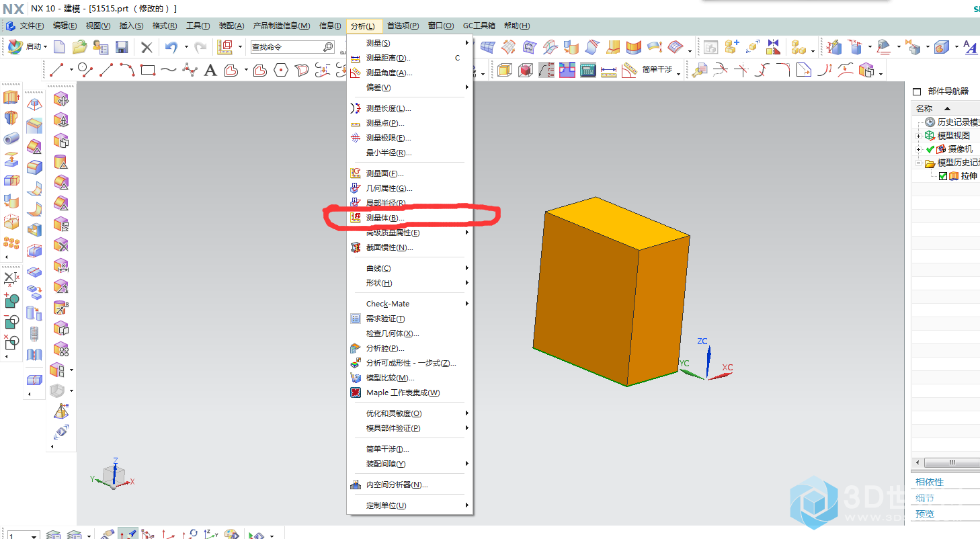
Task: Open a part file with folder icon
Action: pos(80,47)
